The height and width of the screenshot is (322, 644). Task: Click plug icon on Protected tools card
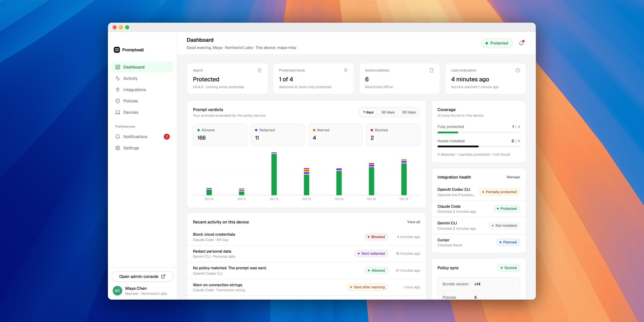(x=346, y=70)
